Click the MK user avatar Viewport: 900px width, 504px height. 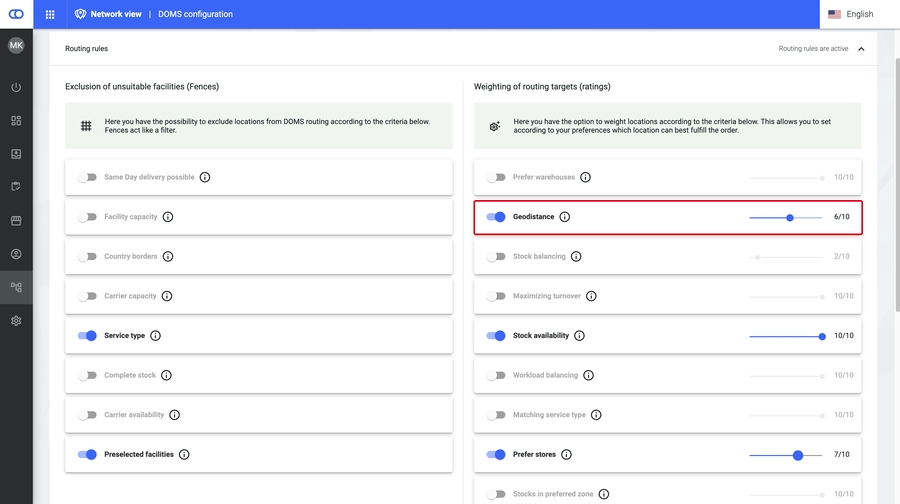16,46
